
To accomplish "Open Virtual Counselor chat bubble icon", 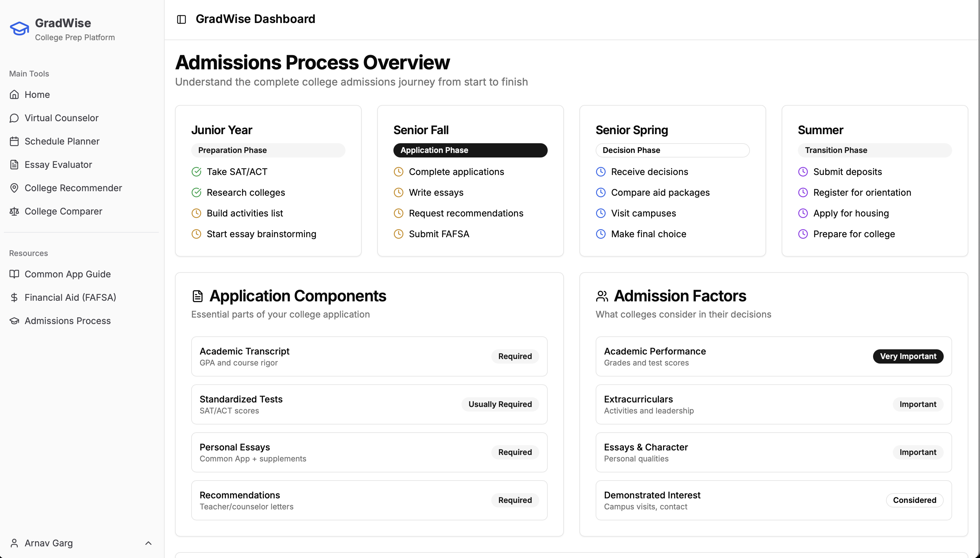I will [x=14, y=118].
